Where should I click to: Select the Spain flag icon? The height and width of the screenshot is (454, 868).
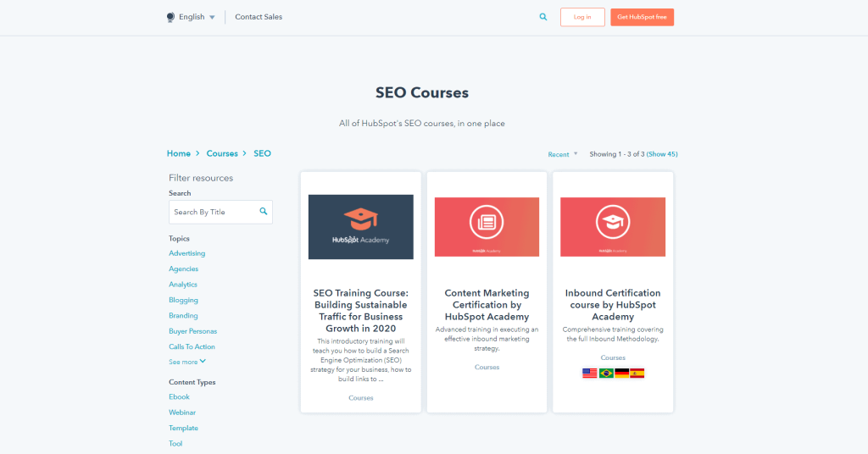coord(637,374)
